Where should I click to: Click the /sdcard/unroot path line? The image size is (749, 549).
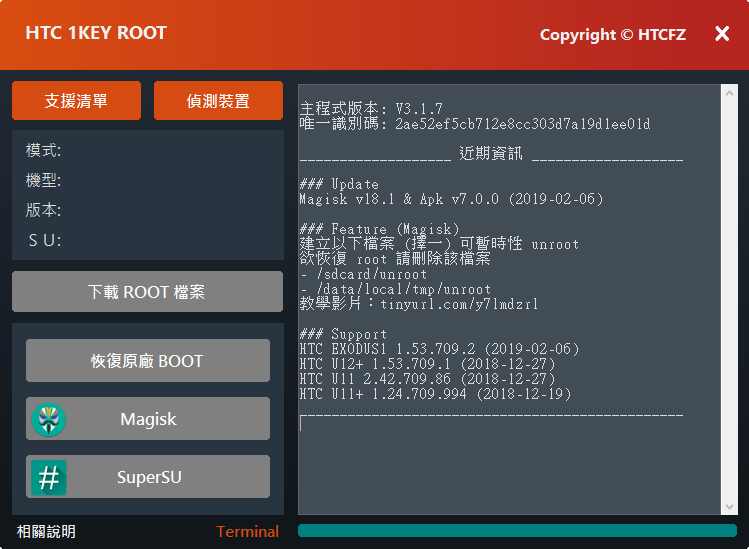click(x=364, y=274)
